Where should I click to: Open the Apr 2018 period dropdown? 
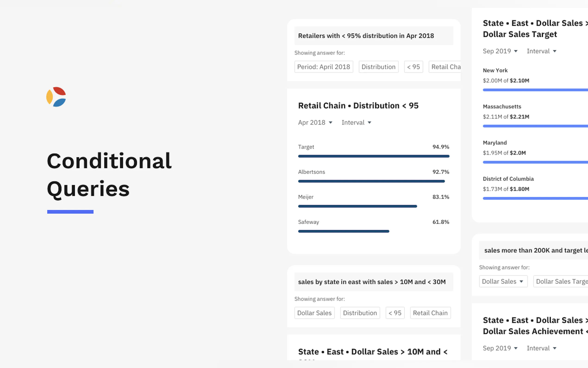coord(315,122)
